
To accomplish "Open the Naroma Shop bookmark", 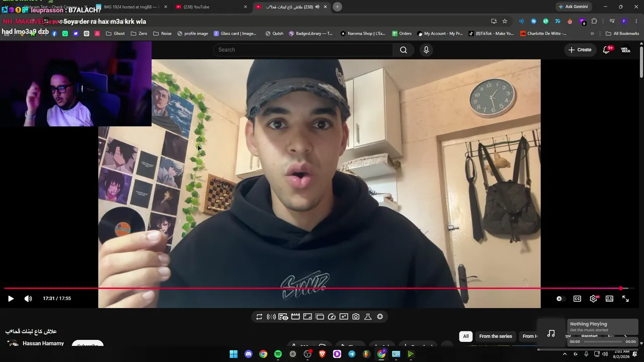I will [363, 34].
